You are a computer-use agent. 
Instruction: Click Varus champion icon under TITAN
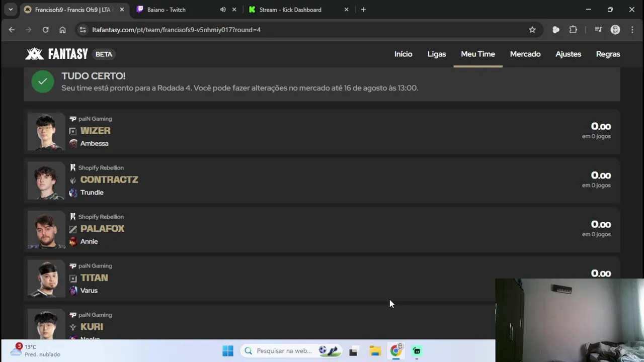point(73,291)
